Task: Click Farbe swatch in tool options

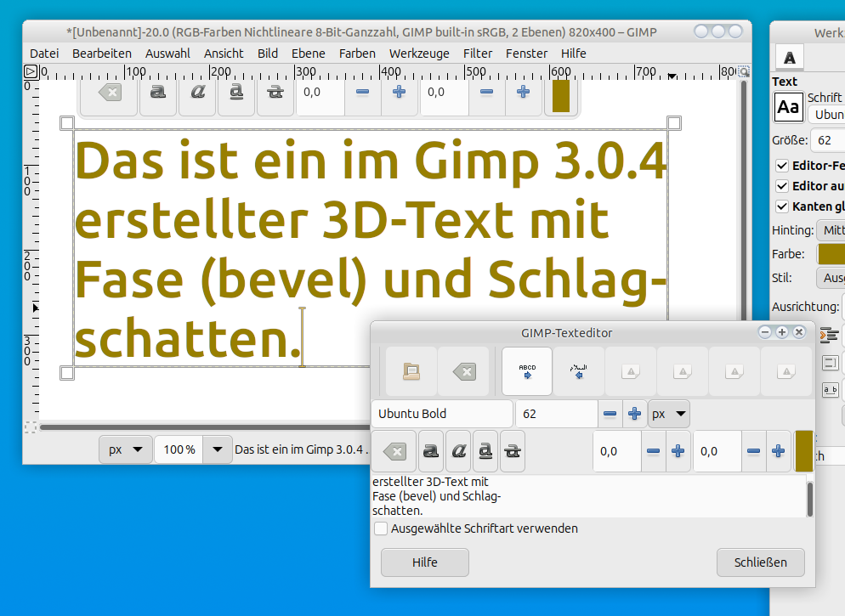Action: tap(831, 254)
